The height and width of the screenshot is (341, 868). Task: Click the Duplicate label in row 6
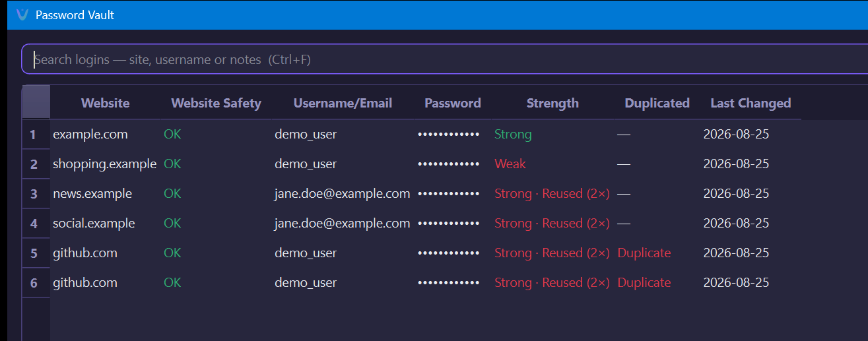coord(644,283)
